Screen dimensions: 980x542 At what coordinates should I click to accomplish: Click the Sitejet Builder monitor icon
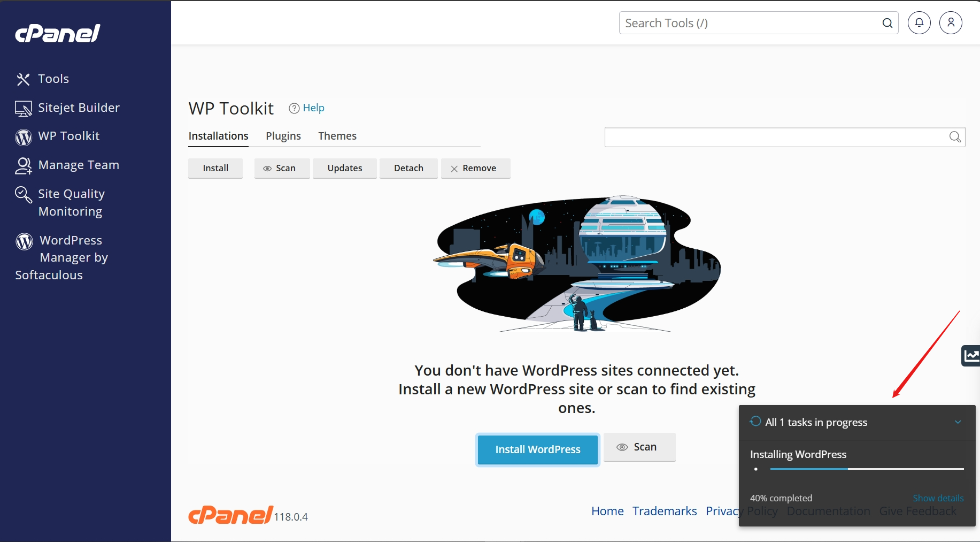pyautogui.click(x=23, y=109)
